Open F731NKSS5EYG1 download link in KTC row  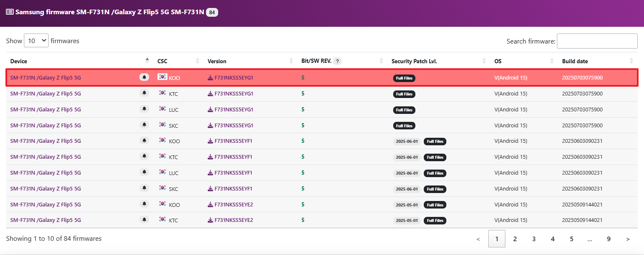(230, 93)
